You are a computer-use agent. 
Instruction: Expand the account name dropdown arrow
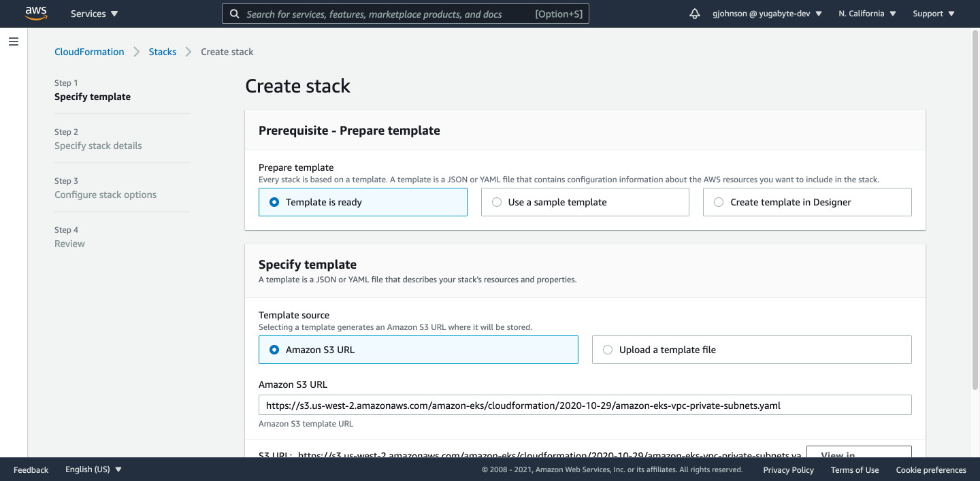click(818, 13)
